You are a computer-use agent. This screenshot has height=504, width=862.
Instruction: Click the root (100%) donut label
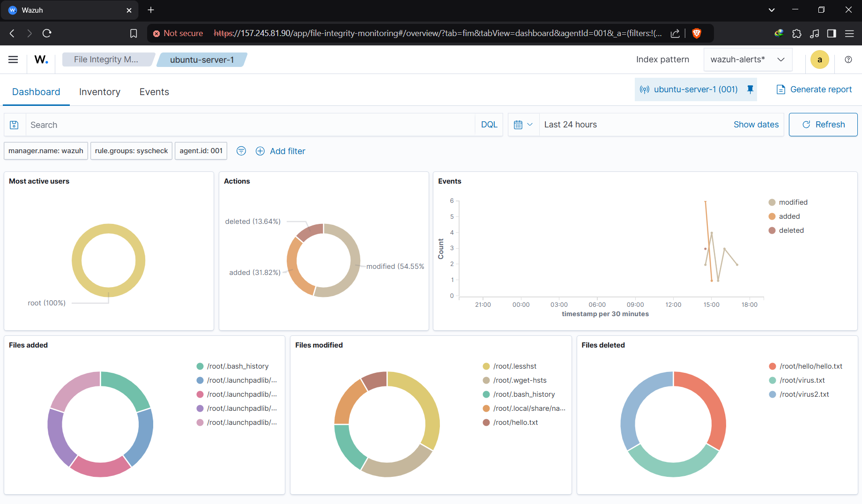click(x=47, y=303)
